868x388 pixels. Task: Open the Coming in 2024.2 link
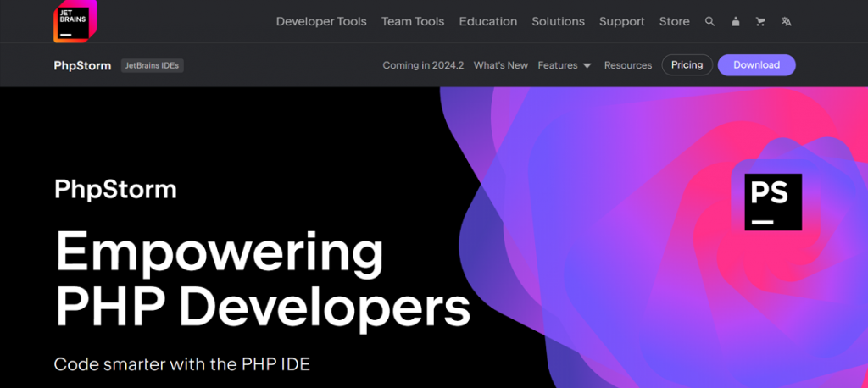click(x=423, y=65)
